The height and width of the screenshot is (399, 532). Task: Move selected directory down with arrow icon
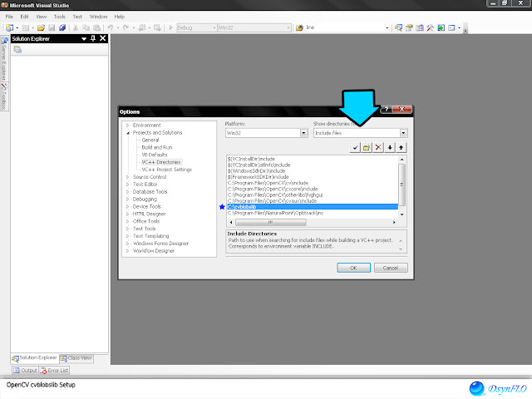click(x=390, y=148)
